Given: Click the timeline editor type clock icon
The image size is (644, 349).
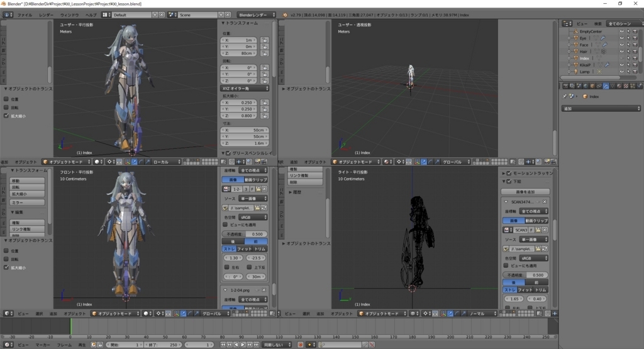Looking at the screenshot, I should [x=8, y=345].
